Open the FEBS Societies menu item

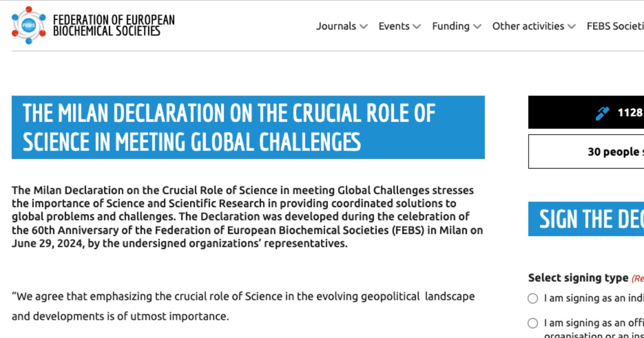[x=615, y=26]
